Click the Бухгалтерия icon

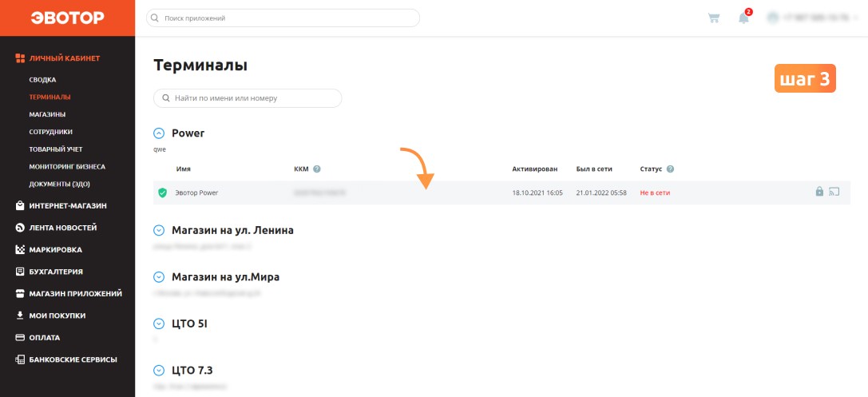coord(20,272)
